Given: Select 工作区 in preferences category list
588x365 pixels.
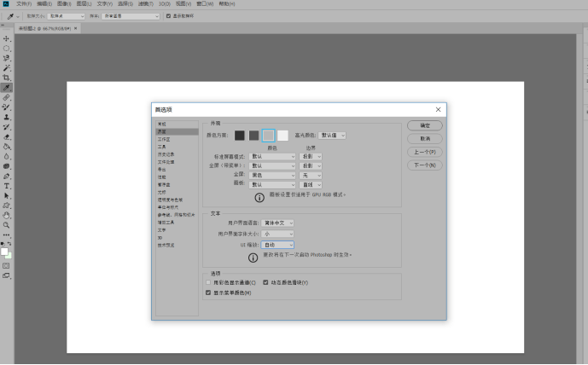Looking at the screenshot, I should click(162, 139).
